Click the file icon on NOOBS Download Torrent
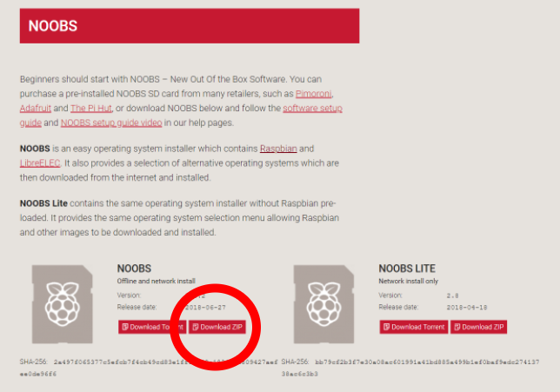The height and width of the screenshot is (392, 560). click(125, 327)
